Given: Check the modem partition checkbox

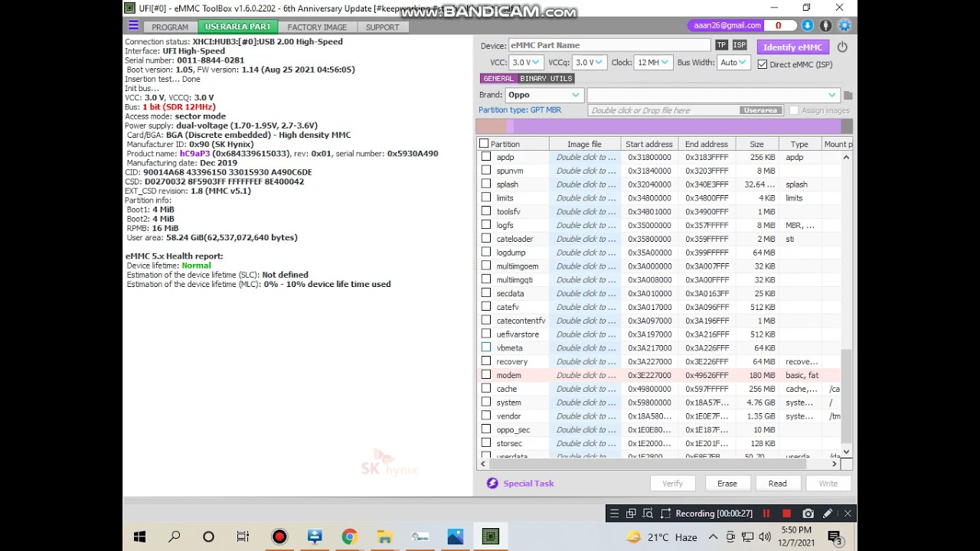Looking at the screenshot, I should pos(486,375).
